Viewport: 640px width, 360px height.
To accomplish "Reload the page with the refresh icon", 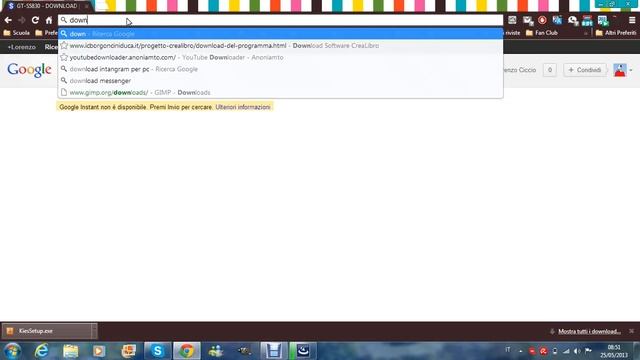I will coord(36,20).
